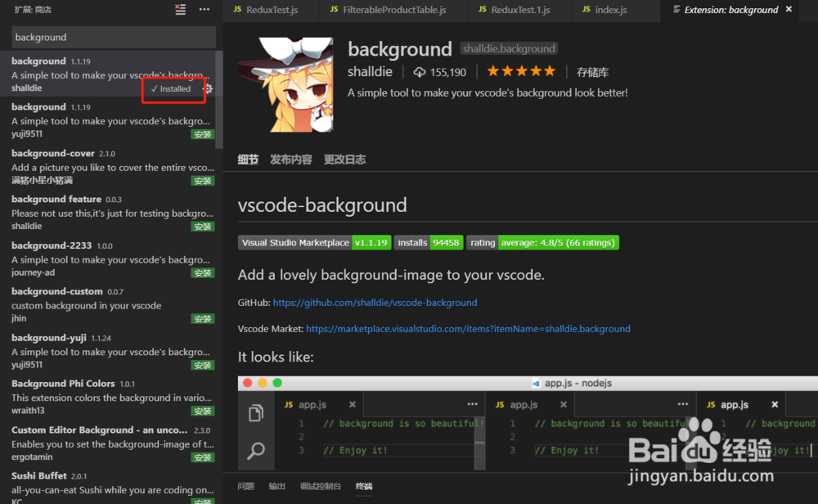Install the background-yuji extension
Image resolution: width=818 pixels, height=504 pixels.
click(202, 365)
